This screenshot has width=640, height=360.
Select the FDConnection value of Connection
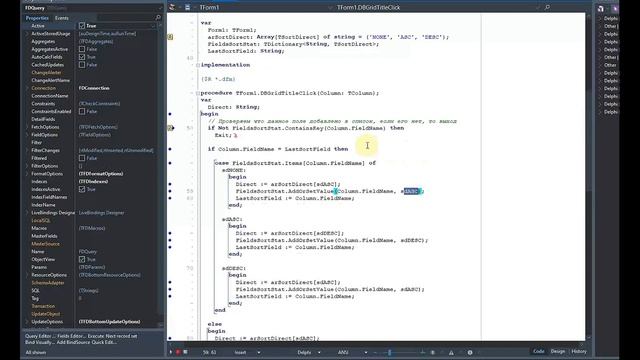coord(94,88)
